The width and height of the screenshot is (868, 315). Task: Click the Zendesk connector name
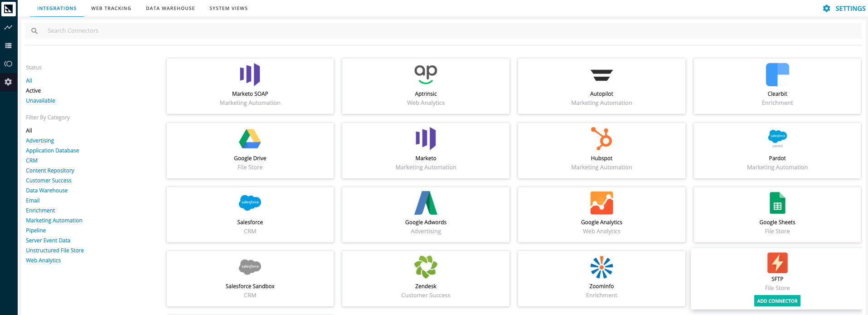coord(426,286)
